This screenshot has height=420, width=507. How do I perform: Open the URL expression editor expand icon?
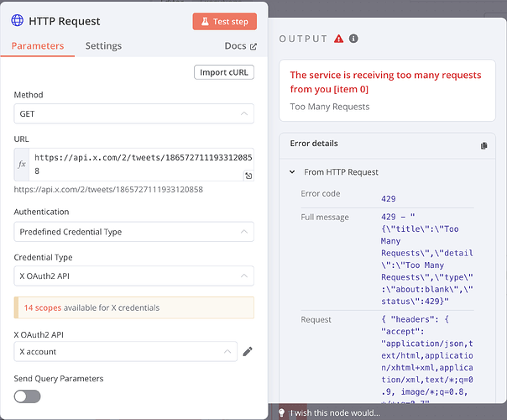click(x=248, y=176)
